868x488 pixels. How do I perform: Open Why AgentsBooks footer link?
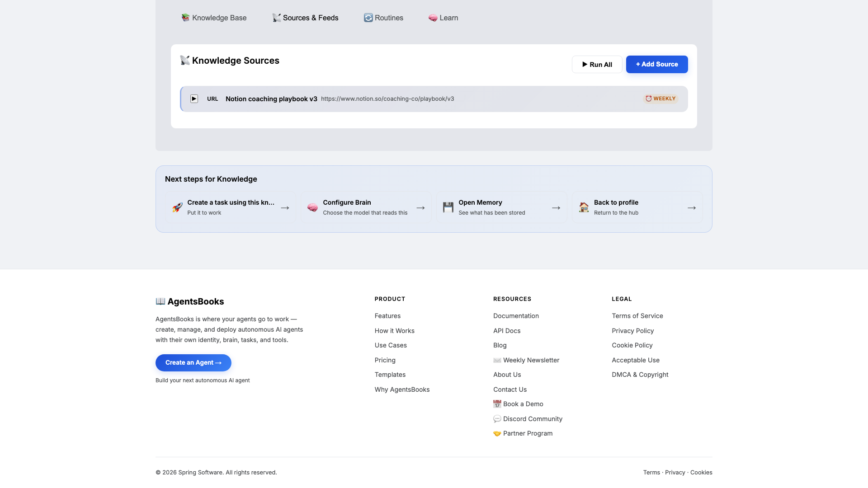pos(402,389)
